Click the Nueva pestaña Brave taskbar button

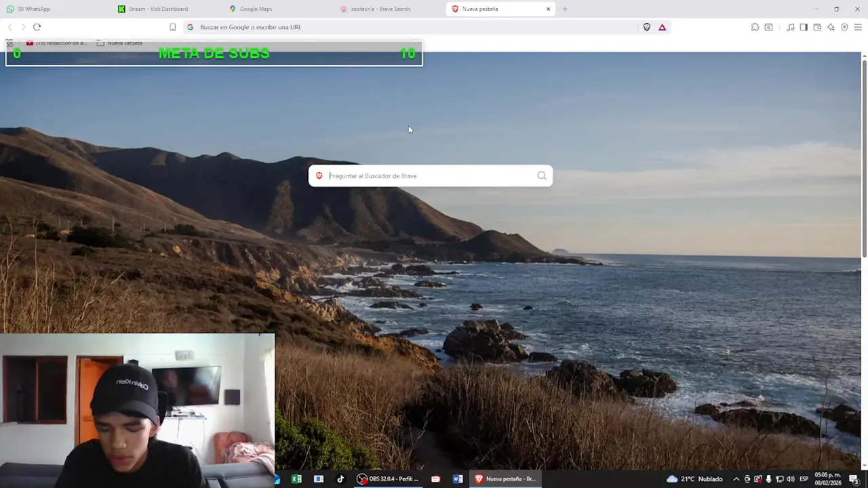(x=506, y=479)
